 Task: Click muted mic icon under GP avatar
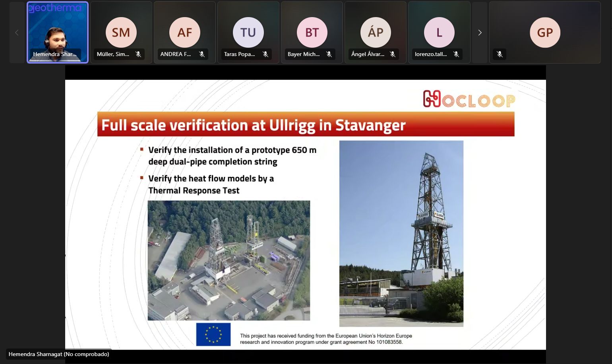pos(500,54)
